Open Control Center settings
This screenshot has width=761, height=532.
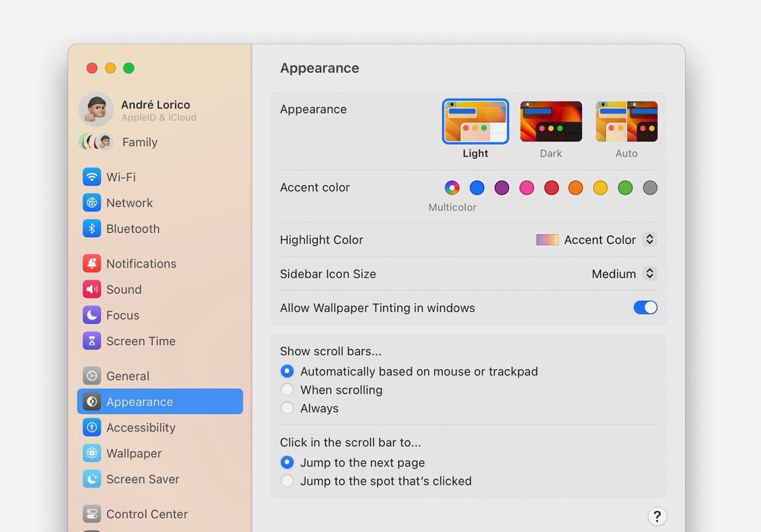pos(147,514)
